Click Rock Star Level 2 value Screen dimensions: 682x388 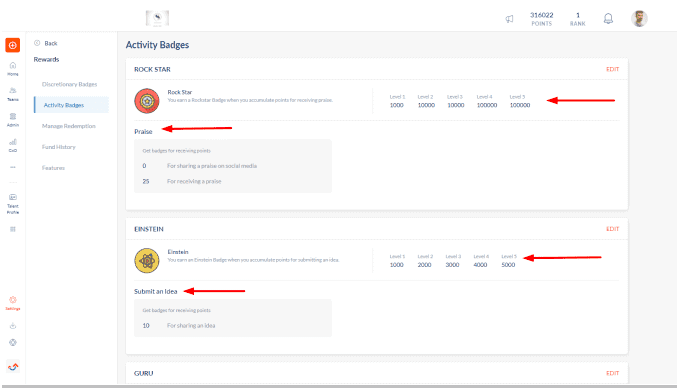pos(426,105)
